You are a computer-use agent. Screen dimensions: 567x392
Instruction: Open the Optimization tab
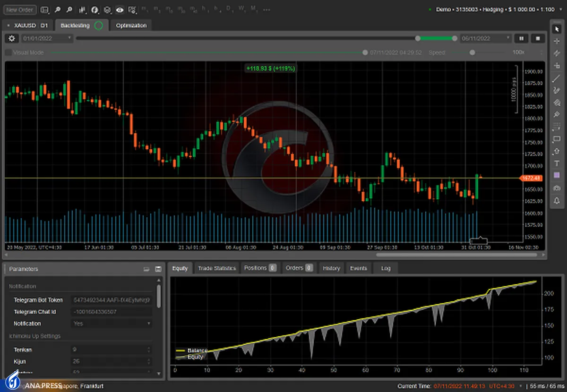click(131, 26)
